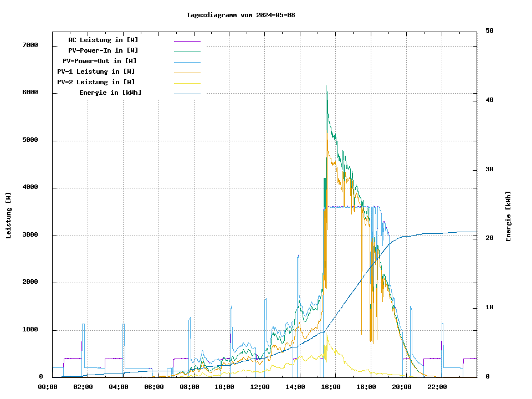Click the light blue PV-Power-Out legend line
The width and height of the screenshot is (532, 399).
click(187, 62)
